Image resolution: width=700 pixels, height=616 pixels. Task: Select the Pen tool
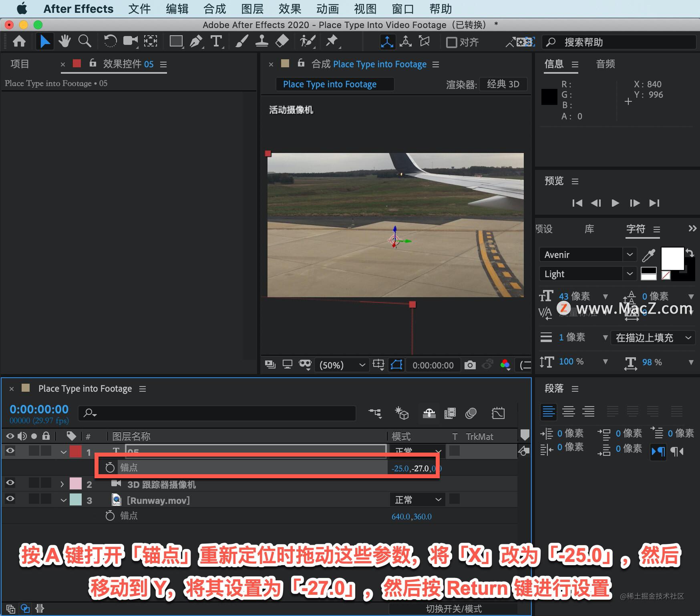pyautogui.click(x=196, y=41)
